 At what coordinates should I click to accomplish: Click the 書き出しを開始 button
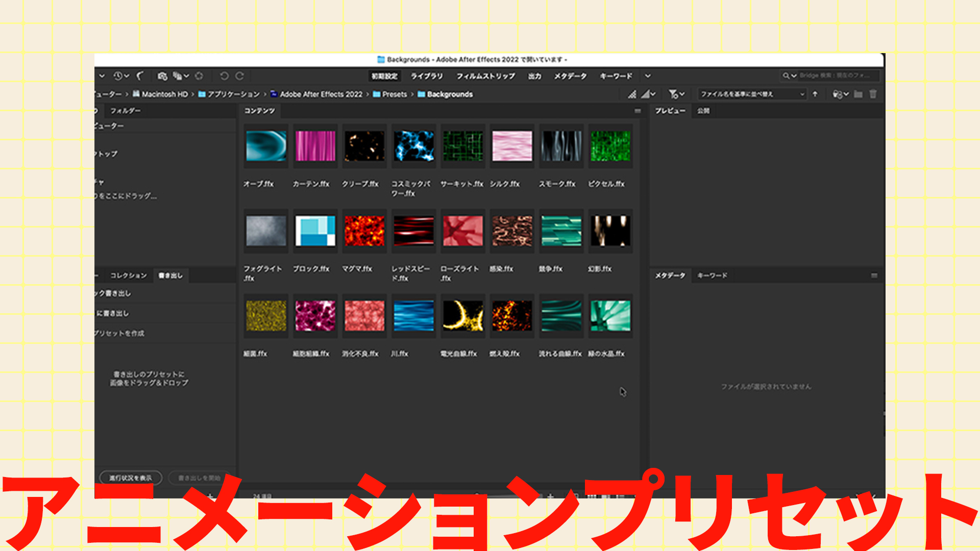[199, 478]
